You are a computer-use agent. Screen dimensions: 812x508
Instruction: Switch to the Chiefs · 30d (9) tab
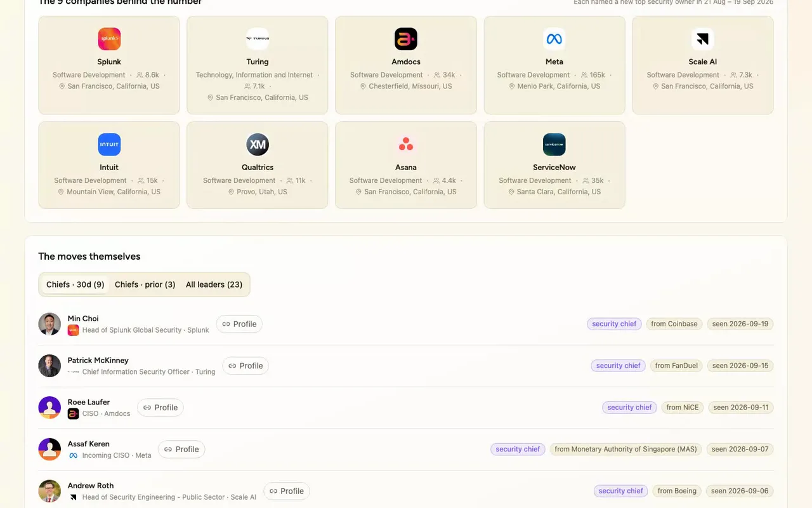75,284
